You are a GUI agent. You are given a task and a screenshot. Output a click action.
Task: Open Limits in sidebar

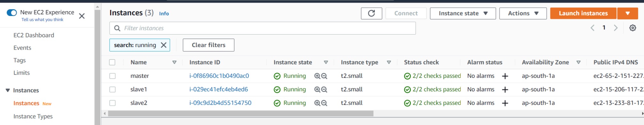21,73
